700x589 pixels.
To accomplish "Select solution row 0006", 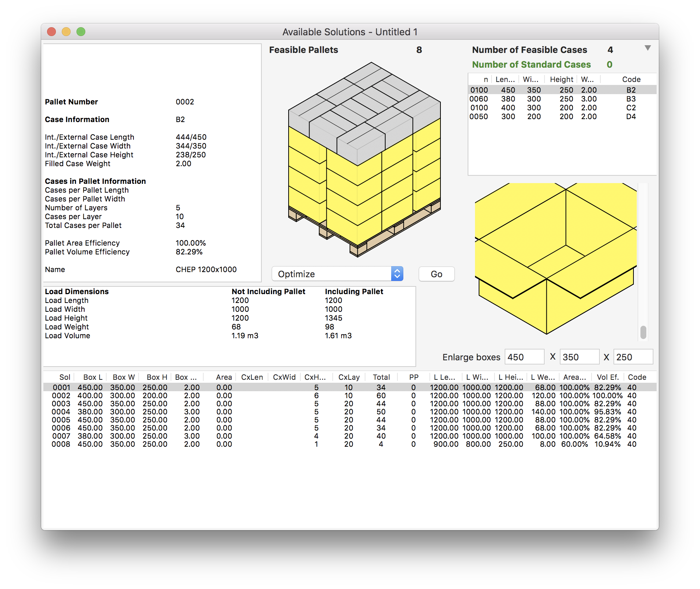I will (350, 428).
